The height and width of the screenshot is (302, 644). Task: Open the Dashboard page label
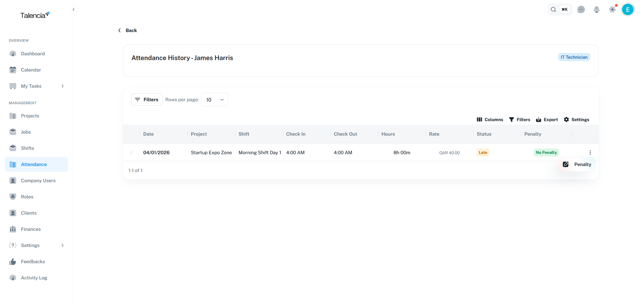point(33,54)
